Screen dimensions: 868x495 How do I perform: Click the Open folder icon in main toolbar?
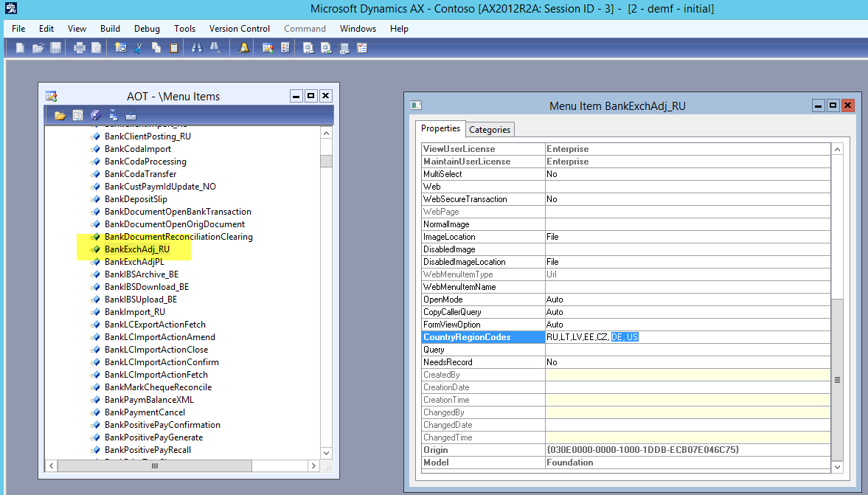38,48
